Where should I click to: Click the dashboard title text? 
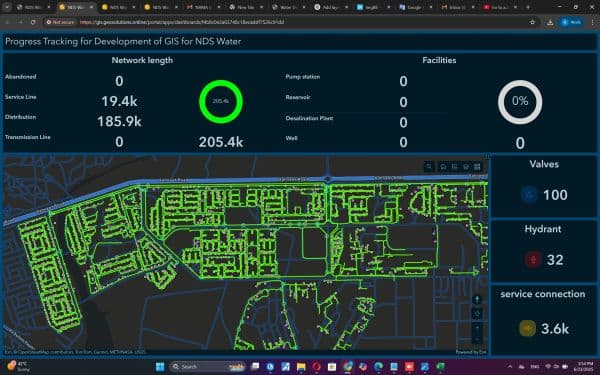(123, 41)
